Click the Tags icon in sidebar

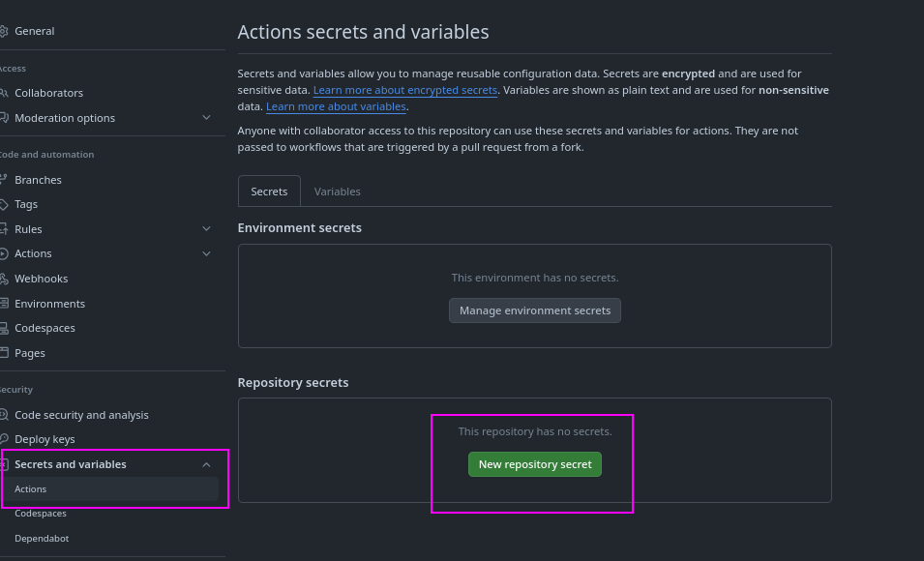3,204
